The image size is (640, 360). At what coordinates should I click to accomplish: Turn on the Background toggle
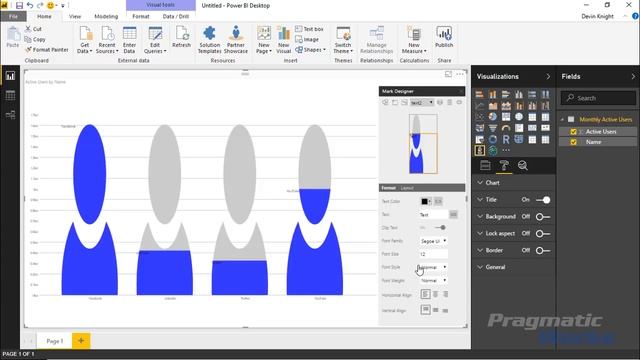(x=543, y=217)
